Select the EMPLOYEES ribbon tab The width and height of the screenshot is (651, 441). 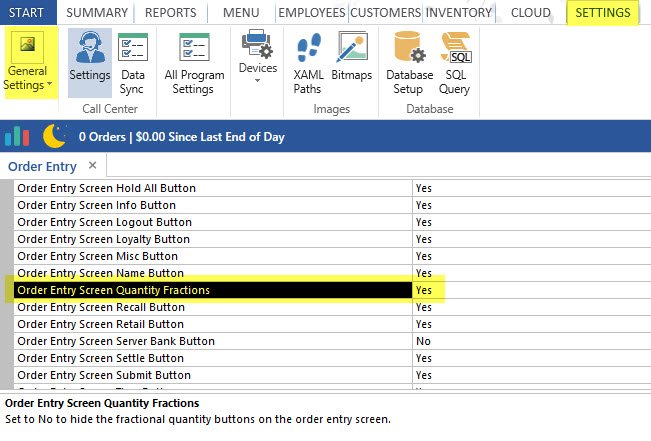[311, 13]
